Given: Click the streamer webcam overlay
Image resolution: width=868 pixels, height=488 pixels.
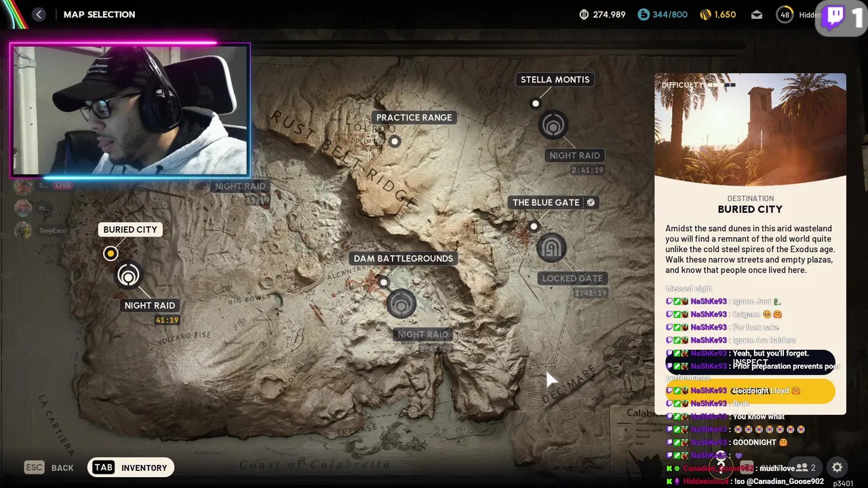Looking at the screenshot, I should [x=130, y=110].
